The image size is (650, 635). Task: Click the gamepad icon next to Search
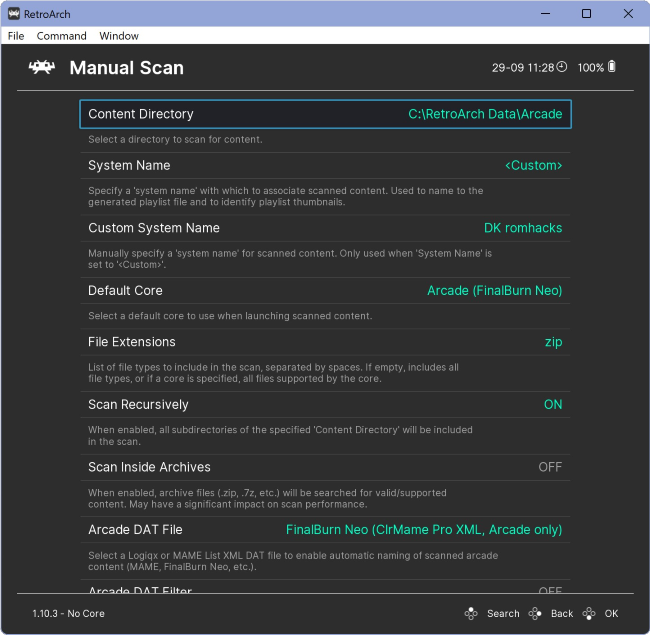471,613
